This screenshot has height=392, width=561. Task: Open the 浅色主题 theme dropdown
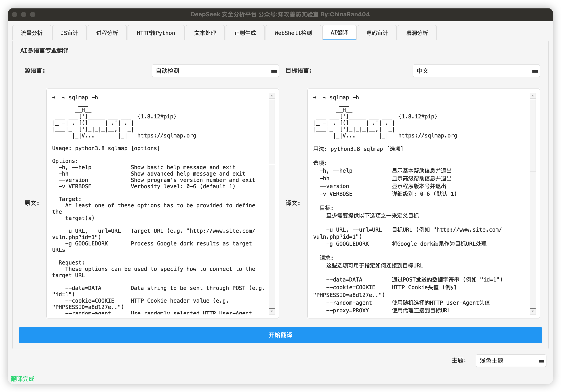coord(511,361)
